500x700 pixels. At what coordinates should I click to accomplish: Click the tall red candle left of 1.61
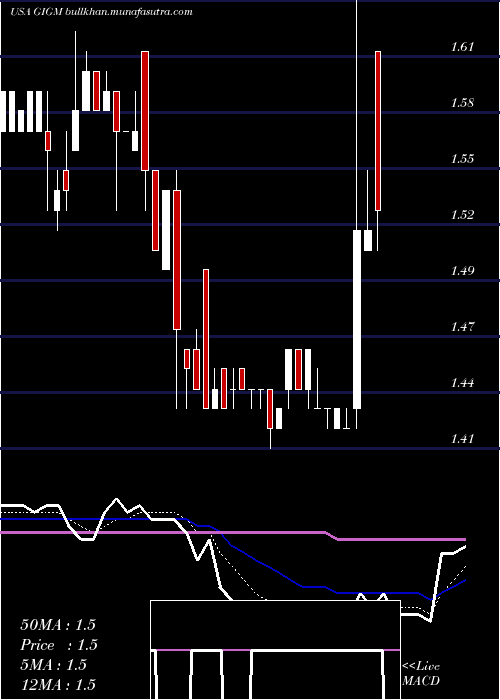pos(145,111)
